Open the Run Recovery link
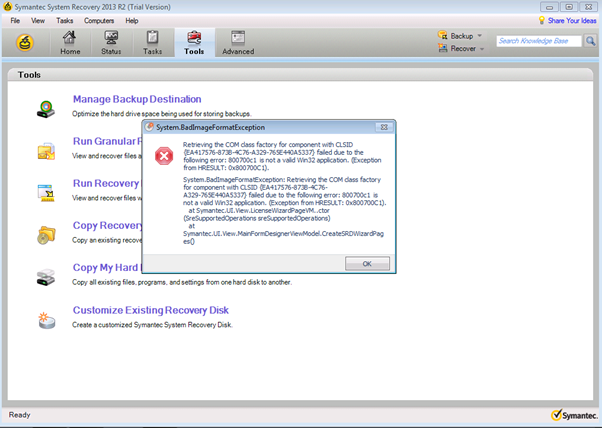The image size is (602, 428). pos(107,183)
